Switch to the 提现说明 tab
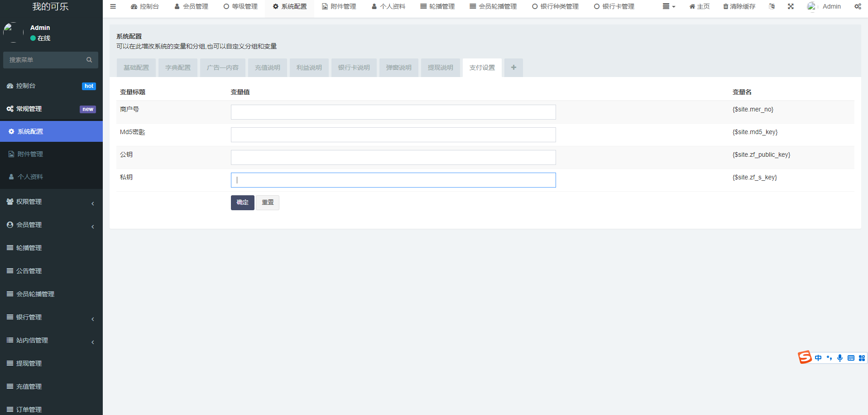Image resolution: width=868 pixels, height=415 pixels. point(440,68)
